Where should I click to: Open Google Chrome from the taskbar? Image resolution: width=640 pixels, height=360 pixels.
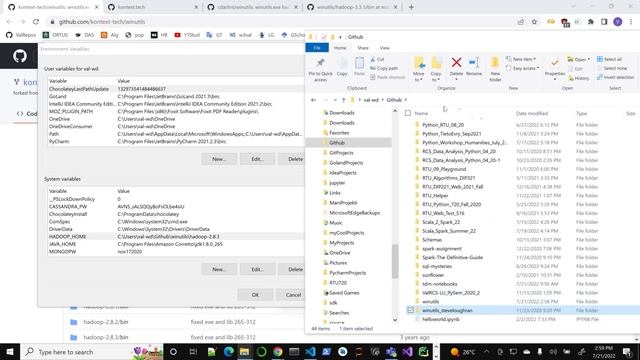coord(278,351)
